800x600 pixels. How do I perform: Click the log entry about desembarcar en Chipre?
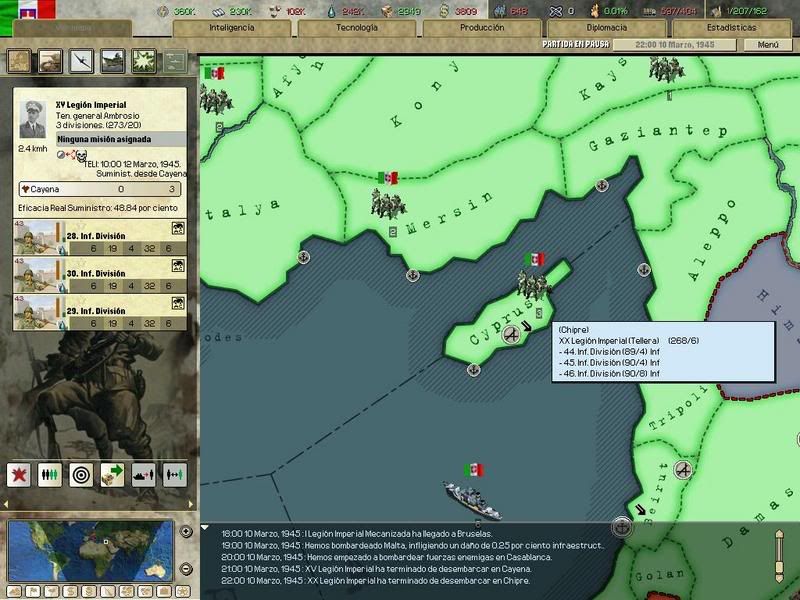pos(376,581)
